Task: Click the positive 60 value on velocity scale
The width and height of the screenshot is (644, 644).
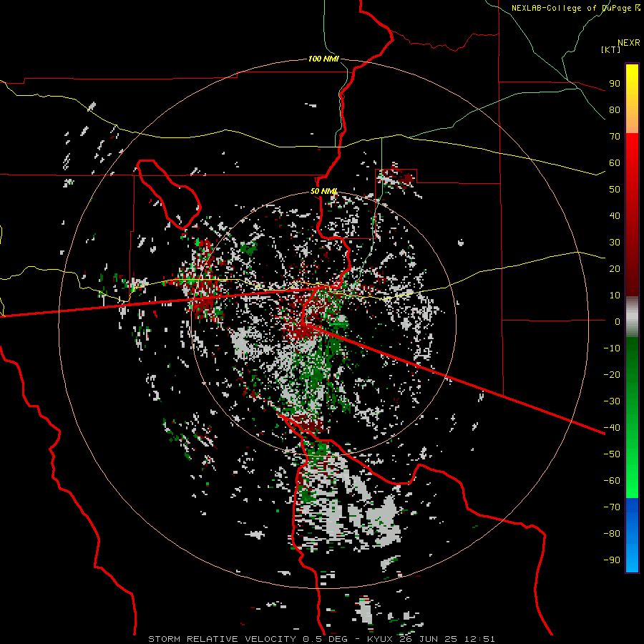Action: pyautogui.click(x=615, y=163)
